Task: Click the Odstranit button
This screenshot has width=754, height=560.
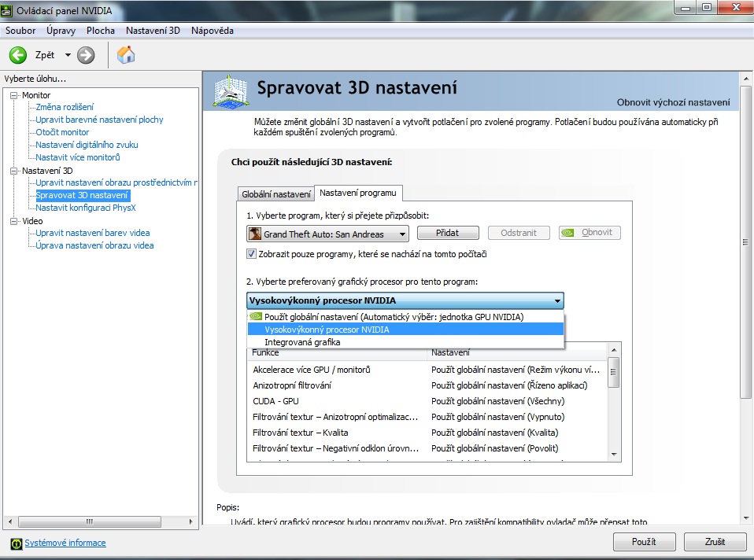Action: click(519, 233)
